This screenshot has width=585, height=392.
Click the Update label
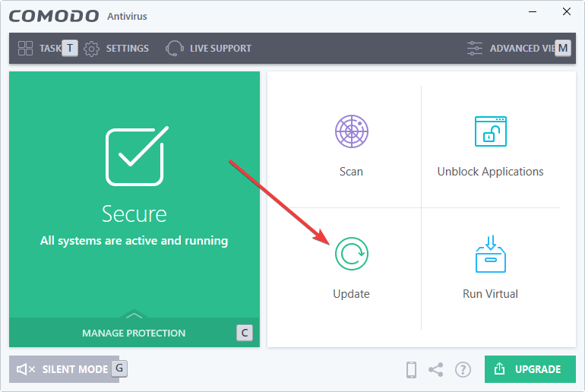[x=351, y=294]
